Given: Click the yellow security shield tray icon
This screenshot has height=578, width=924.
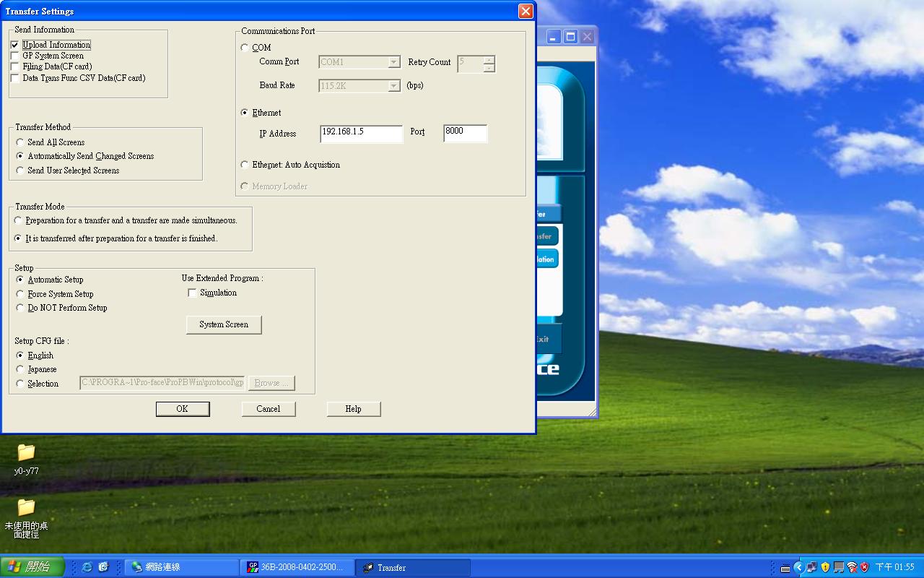Looking at the screenshot, I should [825, 567].
